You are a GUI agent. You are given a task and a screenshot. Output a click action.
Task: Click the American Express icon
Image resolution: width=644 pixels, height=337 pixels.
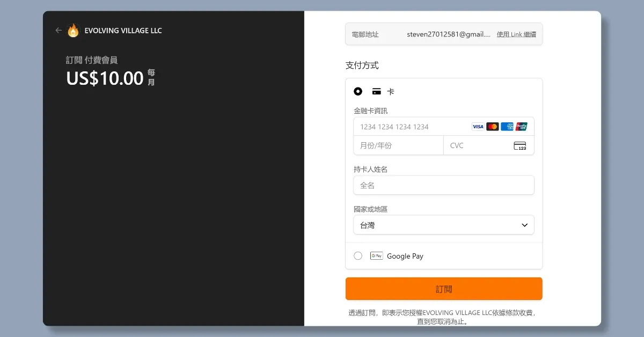click(507, 127)
